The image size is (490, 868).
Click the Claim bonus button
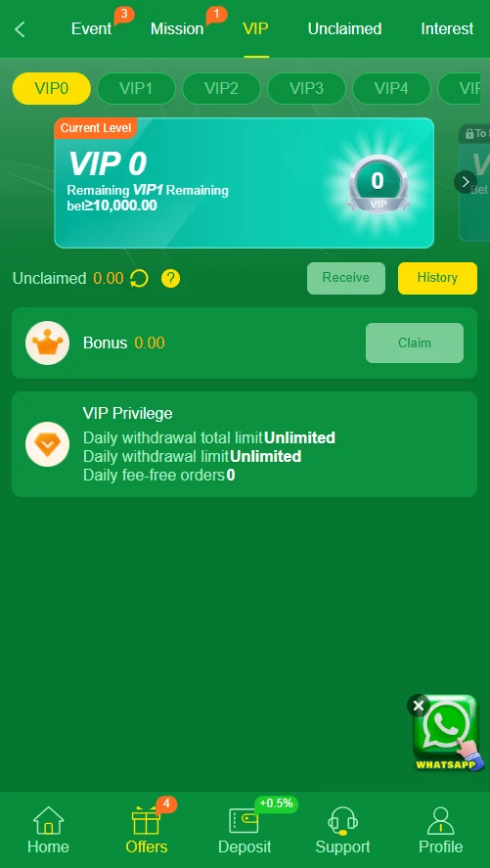pos(415,343)
